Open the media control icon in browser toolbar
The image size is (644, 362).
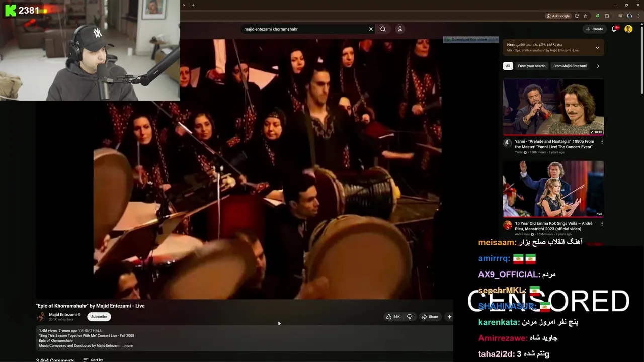coord(620,16)
